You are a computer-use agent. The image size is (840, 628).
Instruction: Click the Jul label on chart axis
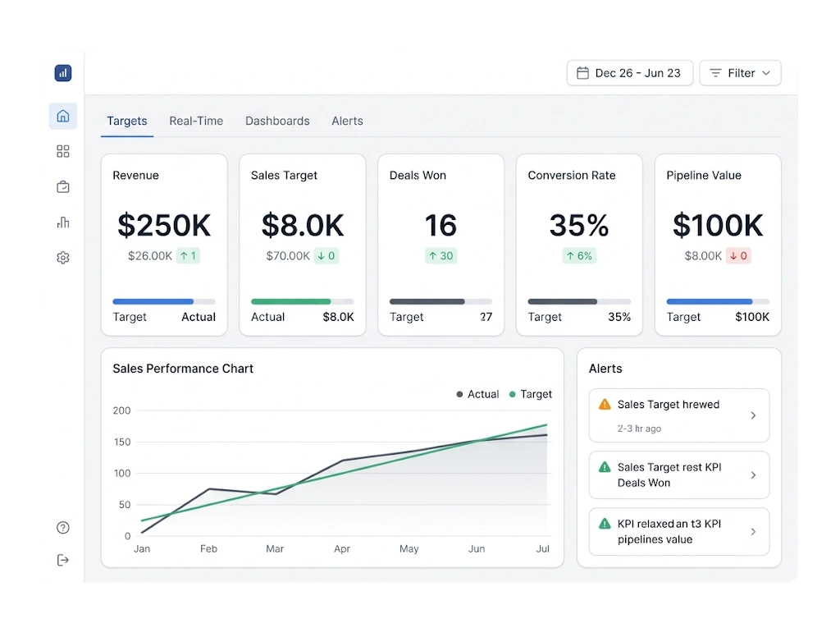click(543, 548)
